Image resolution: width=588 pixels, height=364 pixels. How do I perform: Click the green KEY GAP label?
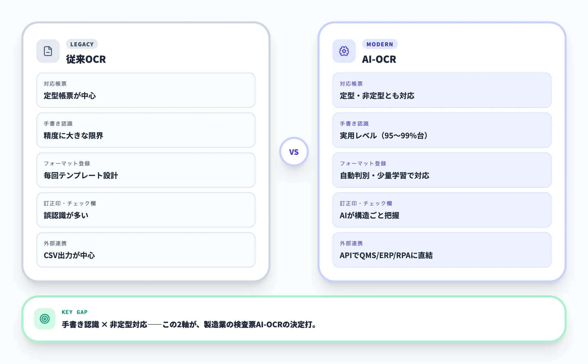[x=75, y=312]
